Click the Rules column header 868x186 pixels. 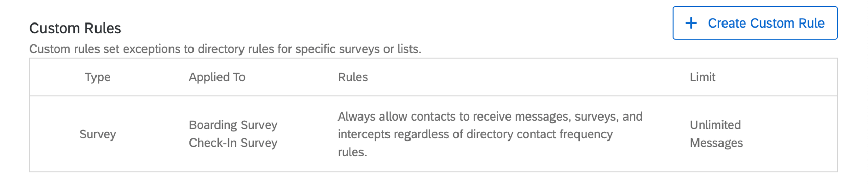pyautogui.click(x=353, y=77)
